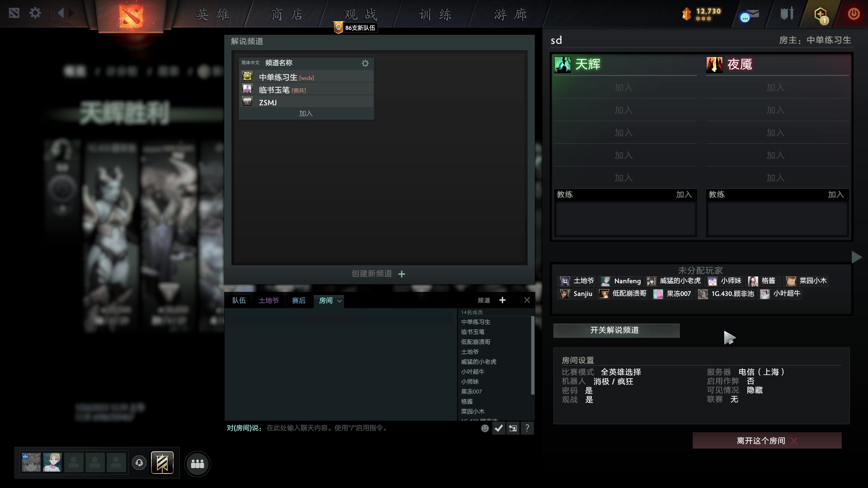Switch to the 队伍 chat tab
The width and height of the screenshot is (868, 488).
point(239,300)
